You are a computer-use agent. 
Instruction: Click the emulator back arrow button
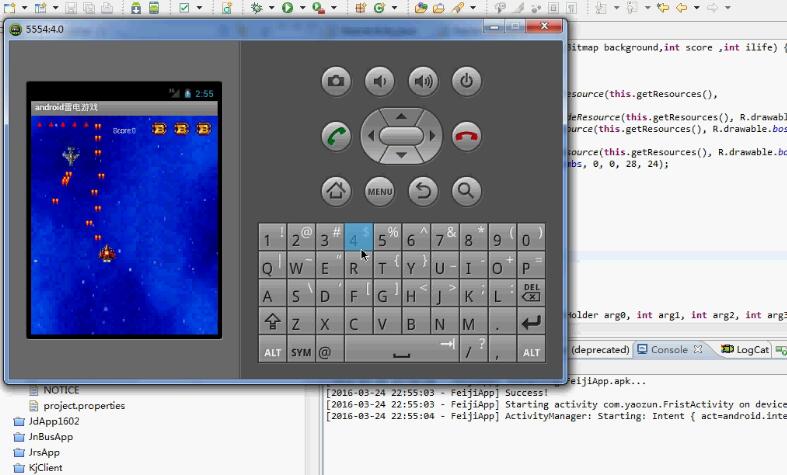pyautogui.click(x=423, y=191)
